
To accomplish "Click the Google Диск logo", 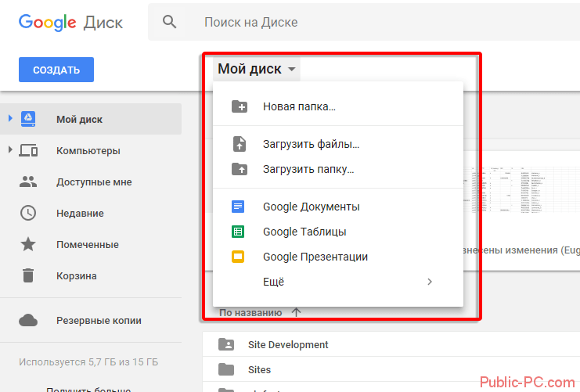I will (70, 23).
